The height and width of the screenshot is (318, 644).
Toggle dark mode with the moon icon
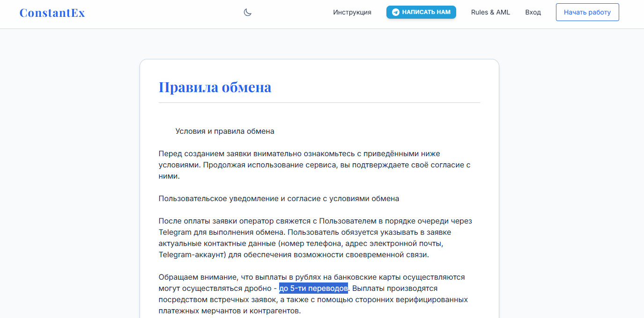[x=248, y=12]
